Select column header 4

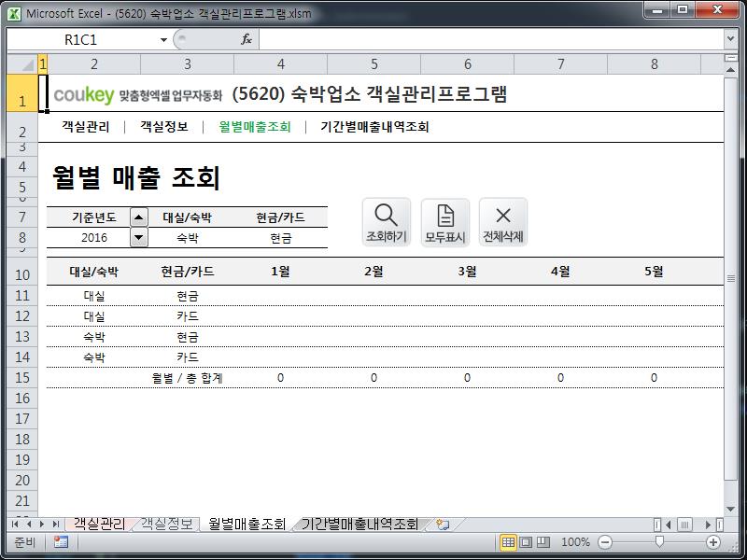[281, 64]
